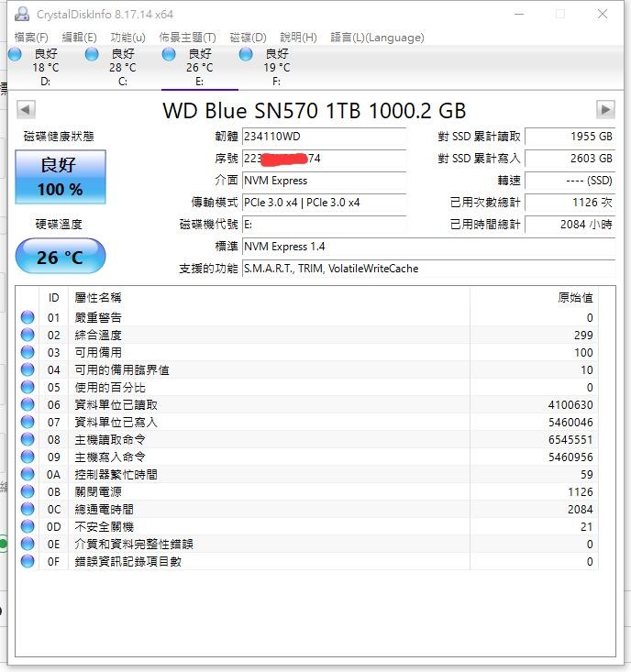The image size is (631, 672).
Task: Click status orb for attribute 09 主機寫入命令
Action: click(28, 457)
